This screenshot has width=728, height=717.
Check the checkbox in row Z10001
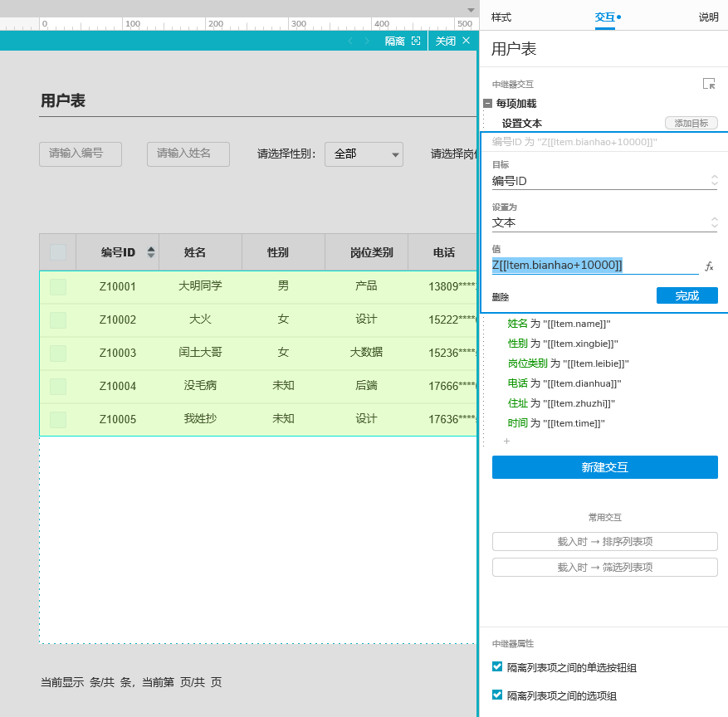point(58,287)
